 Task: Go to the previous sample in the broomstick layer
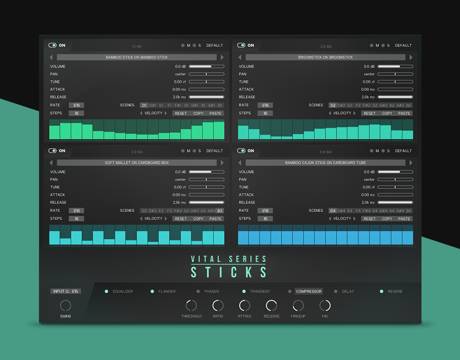(x=240, y=57)
